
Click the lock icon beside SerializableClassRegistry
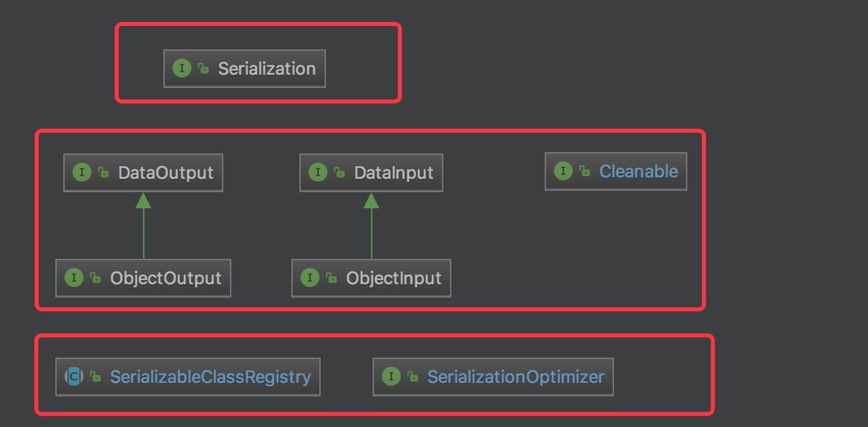(96, 377)
